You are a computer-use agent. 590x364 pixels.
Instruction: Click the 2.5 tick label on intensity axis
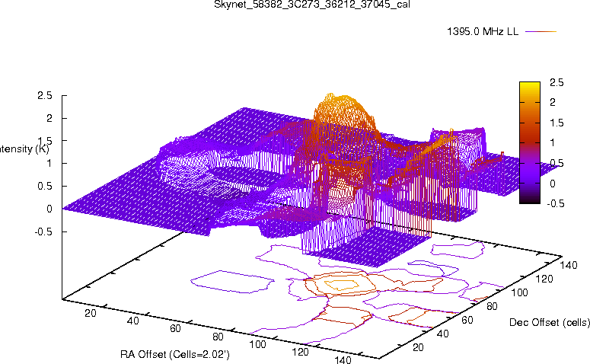coord(44,96)
